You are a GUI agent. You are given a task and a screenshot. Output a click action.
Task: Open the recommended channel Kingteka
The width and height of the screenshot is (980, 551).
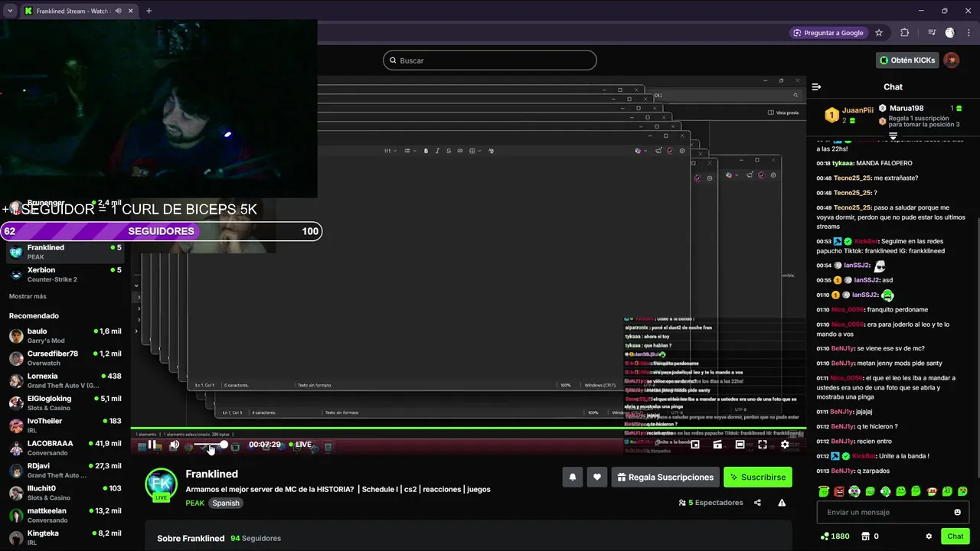pyautogui.click(x=65, y=536)
